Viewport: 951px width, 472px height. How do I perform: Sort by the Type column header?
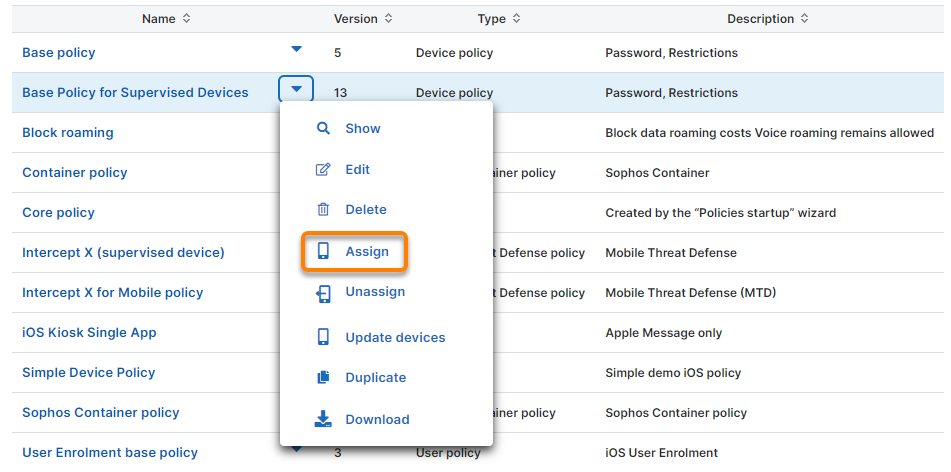coord(491,19)
